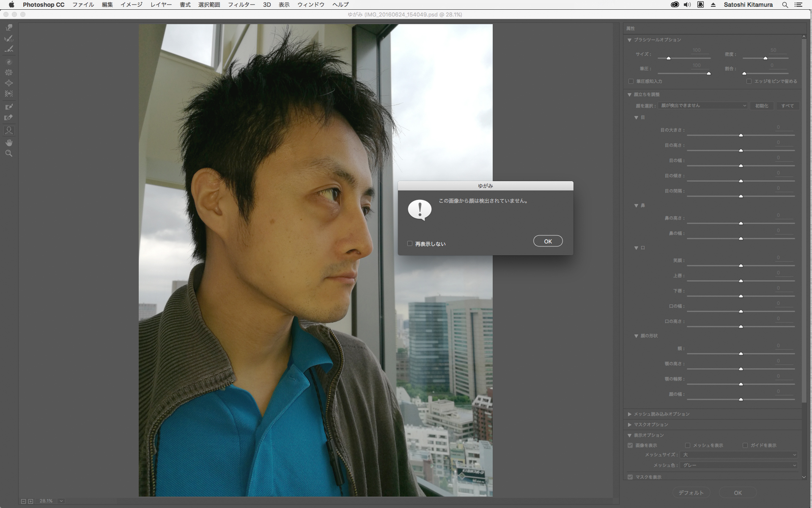Screen dimensions: 812x508
Task: Click the 目の大きさ slider handle
Action: pos(741,135)
